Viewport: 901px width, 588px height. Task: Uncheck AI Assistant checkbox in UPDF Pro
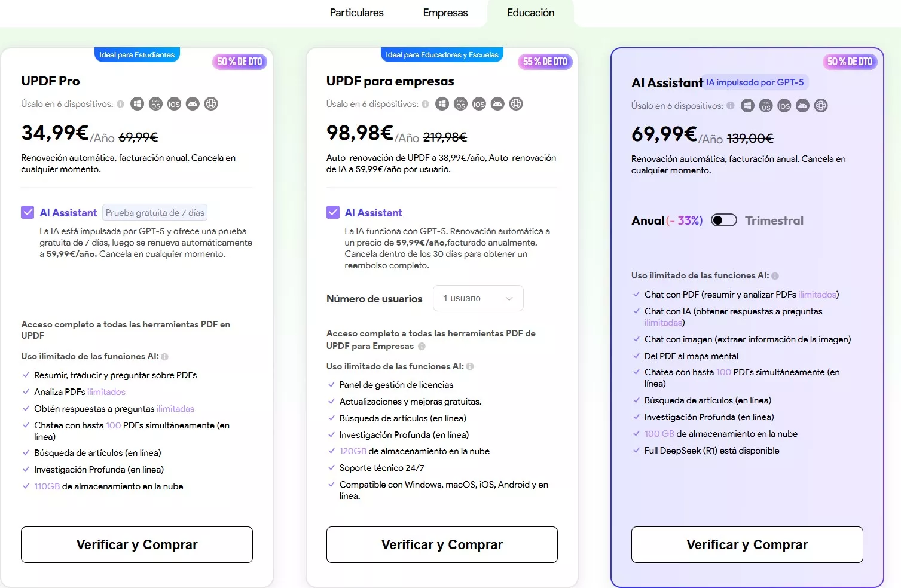[x=28, y=212]
